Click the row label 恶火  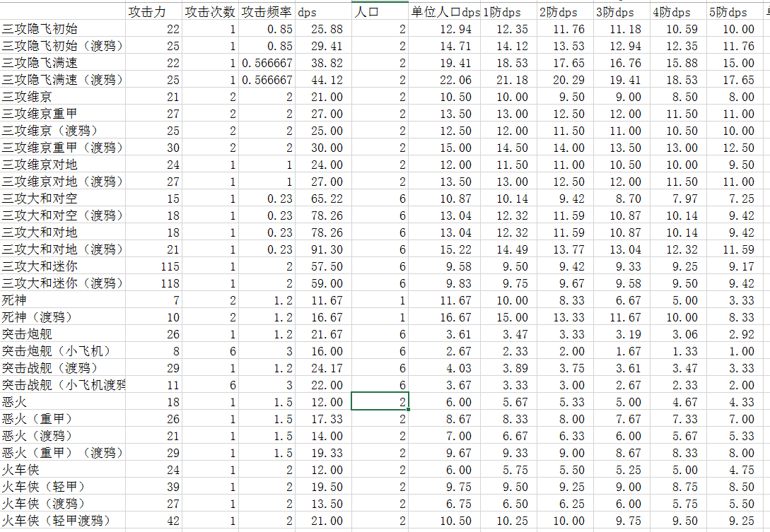[62, 402]
